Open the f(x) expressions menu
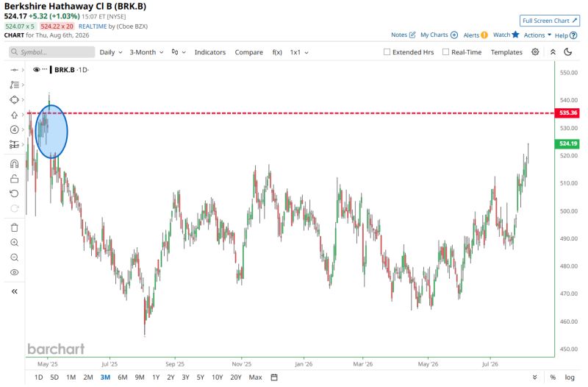 (277, 52)
